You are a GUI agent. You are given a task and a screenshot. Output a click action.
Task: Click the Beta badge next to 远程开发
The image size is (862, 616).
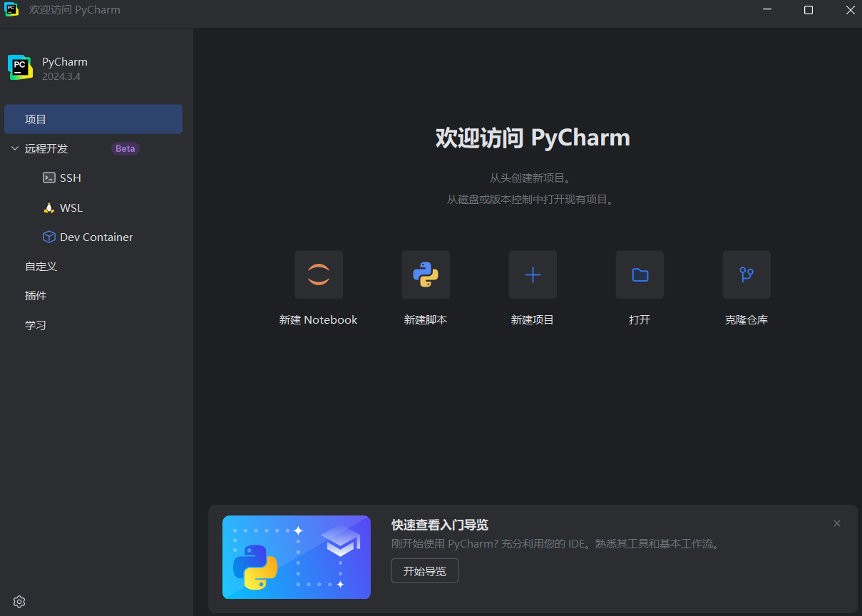point(125,148)
